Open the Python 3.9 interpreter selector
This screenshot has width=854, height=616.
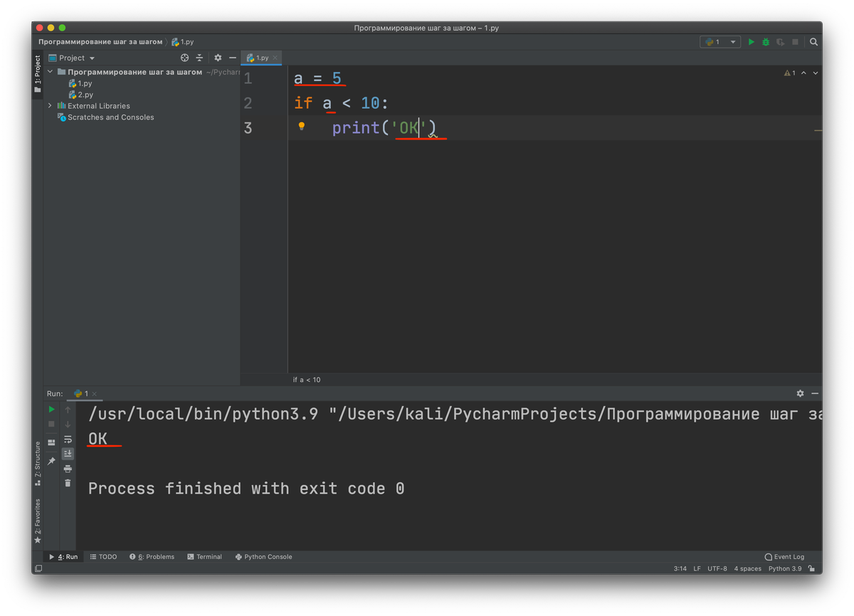pos(785,568)
